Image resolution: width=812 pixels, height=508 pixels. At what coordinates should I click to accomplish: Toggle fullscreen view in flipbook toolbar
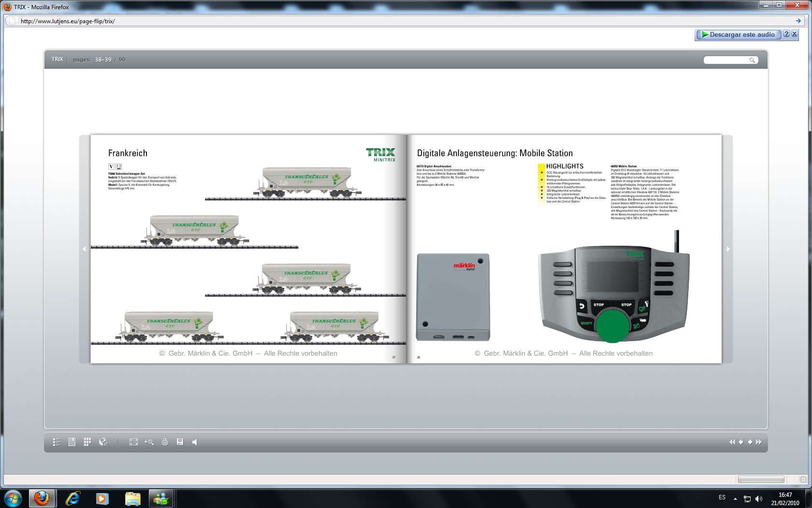pyautogui.click(x=134, y=442)
